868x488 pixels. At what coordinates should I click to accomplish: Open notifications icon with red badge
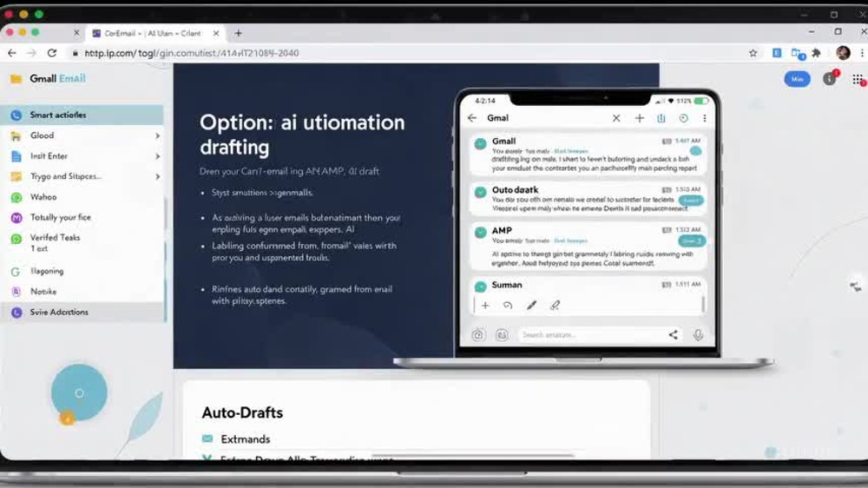831,79
